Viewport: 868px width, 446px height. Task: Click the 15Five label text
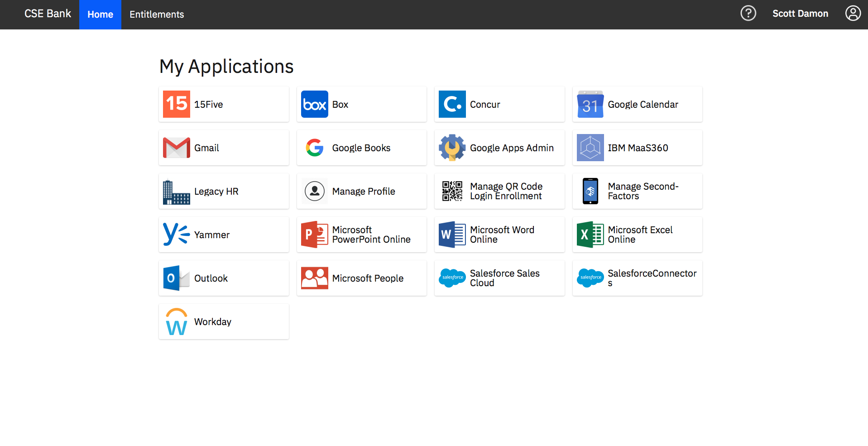pos(209,105)
